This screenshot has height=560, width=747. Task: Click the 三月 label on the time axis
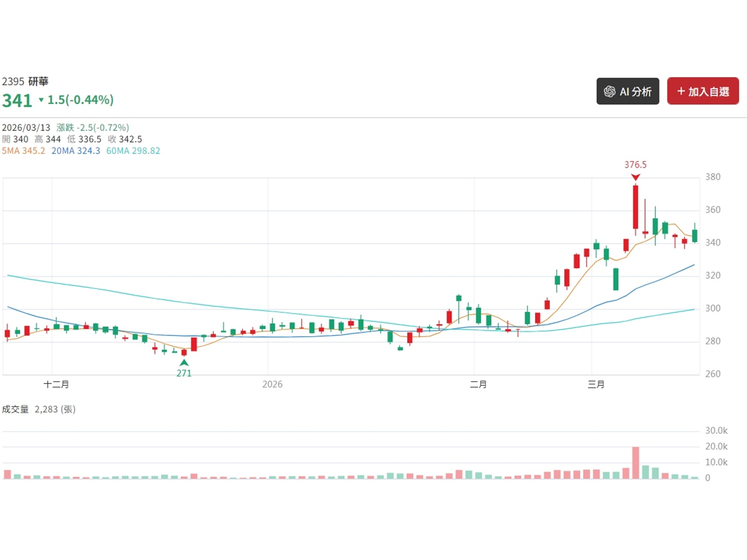(x=596, y=384)
